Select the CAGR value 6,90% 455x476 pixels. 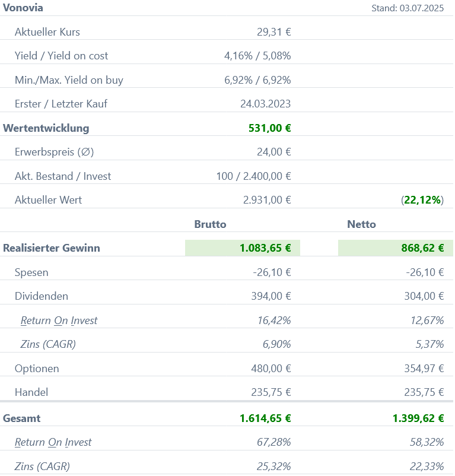(x=276, y=344)
